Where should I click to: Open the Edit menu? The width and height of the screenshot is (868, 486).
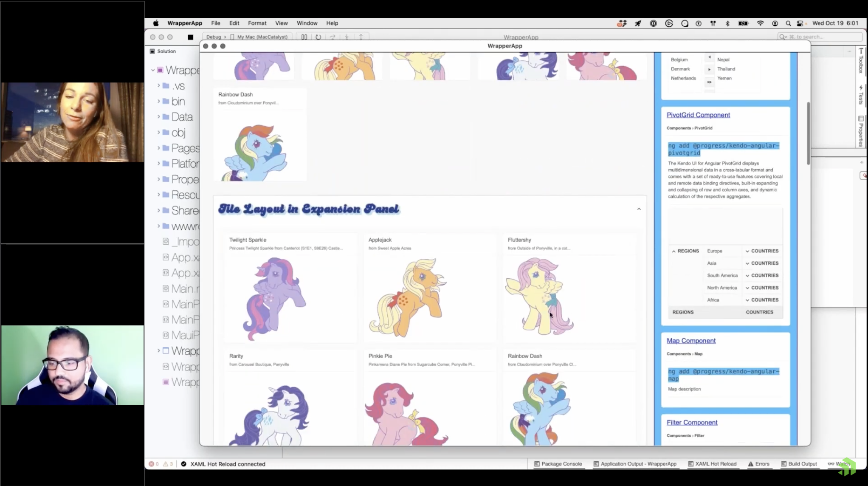pos(234,23)
